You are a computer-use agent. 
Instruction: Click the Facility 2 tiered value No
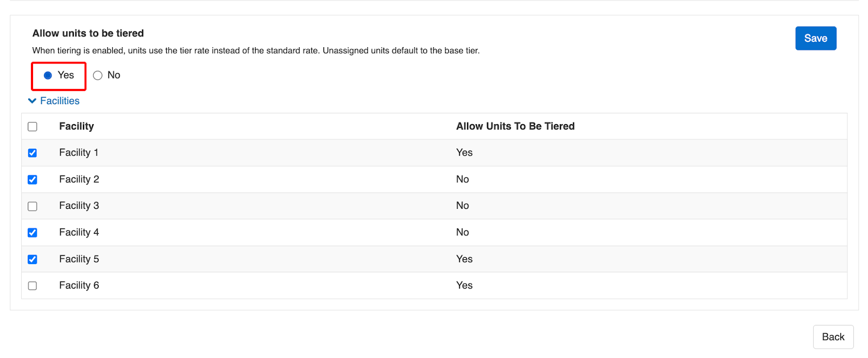(x=462, y=180)
